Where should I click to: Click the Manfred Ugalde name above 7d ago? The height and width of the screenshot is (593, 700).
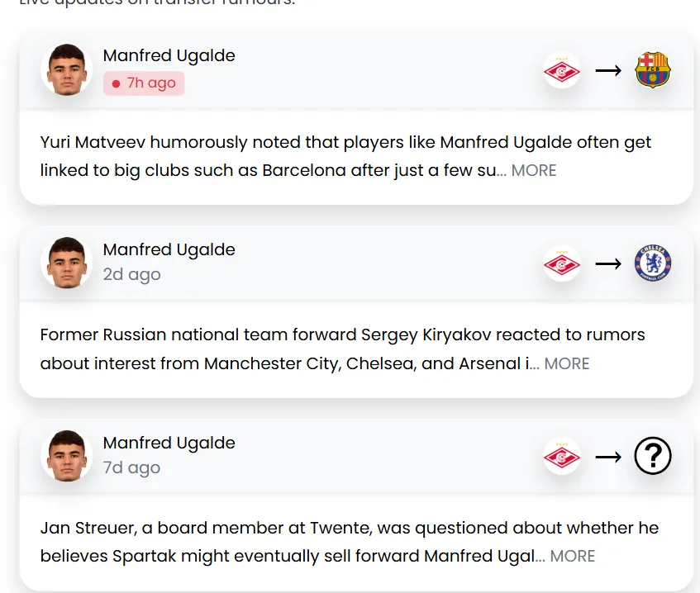169,443
